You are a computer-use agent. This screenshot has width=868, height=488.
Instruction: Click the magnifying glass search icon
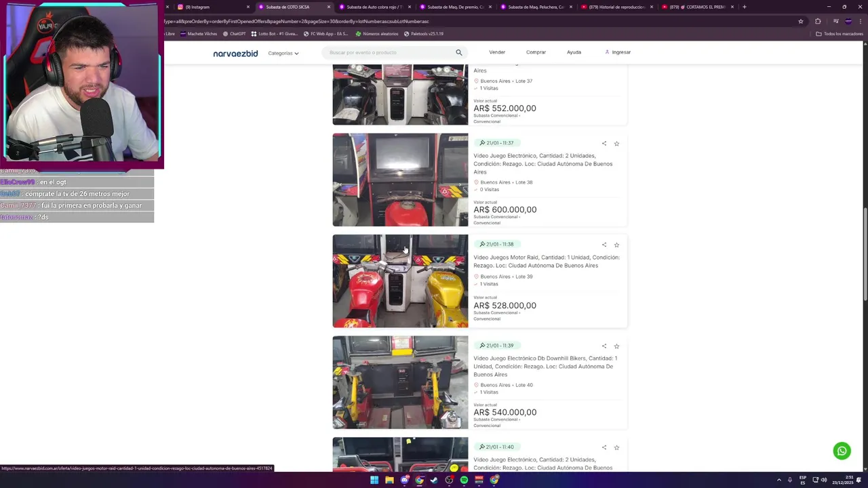(x=459, y=52)
